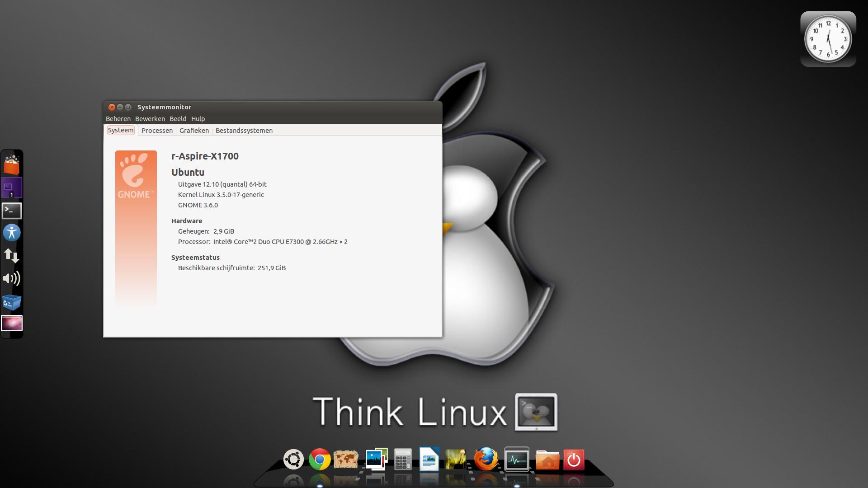Click System Monitor icon in bottom dock

517,459
